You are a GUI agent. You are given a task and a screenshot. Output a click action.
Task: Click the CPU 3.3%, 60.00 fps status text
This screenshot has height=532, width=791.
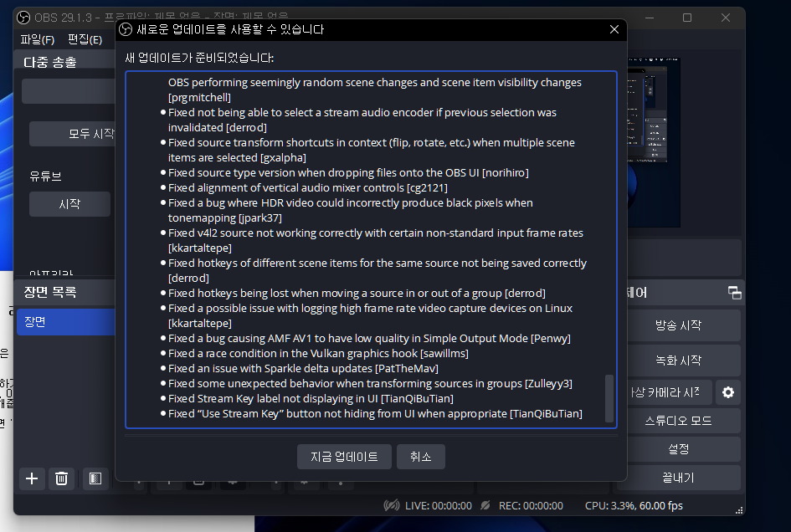[x=634, y=506]
